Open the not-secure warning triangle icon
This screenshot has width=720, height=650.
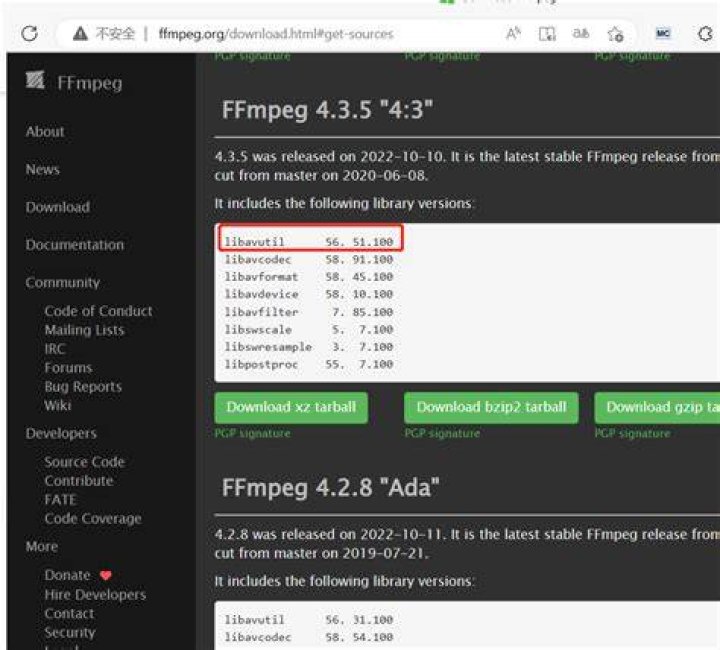[x=80, y=34]
